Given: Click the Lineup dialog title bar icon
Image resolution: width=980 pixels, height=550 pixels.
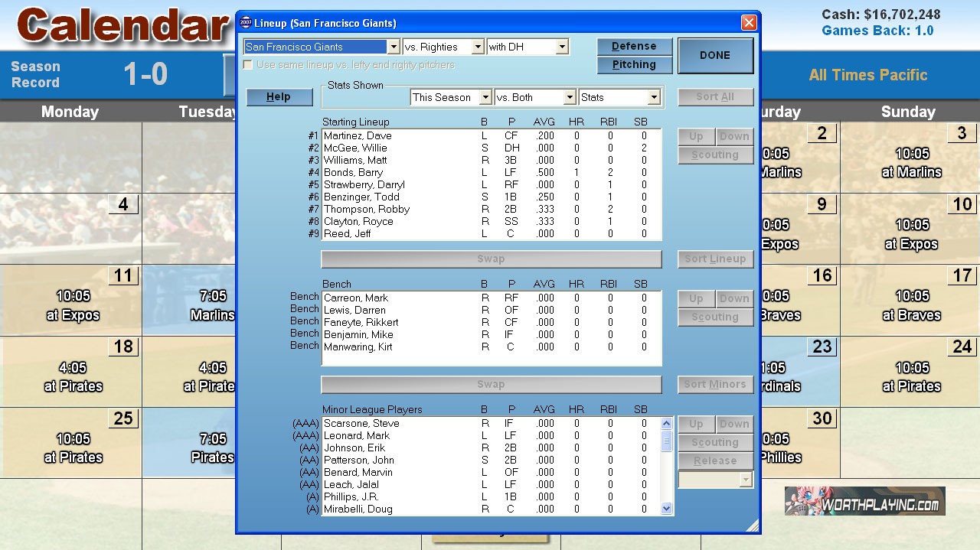Looking at the screenshot, I should point(246,23).
